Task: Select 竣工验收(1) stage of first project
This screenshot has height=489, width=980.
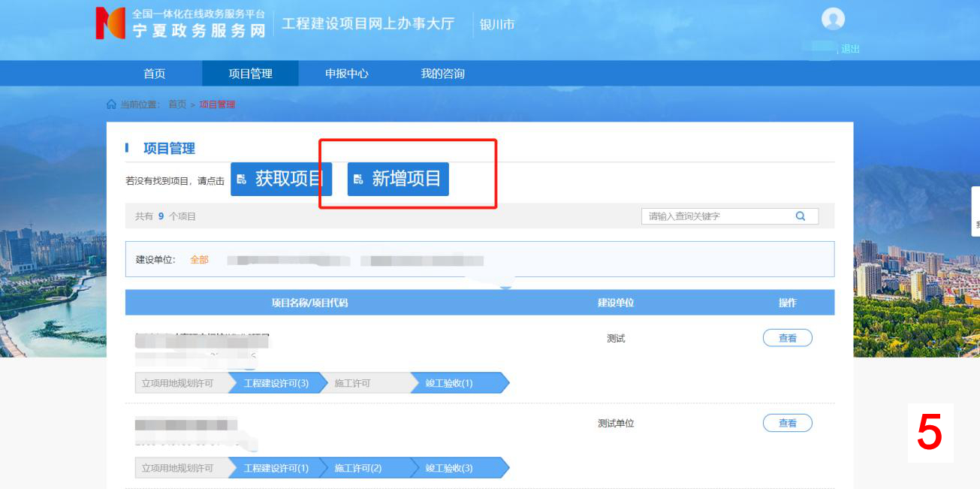Action: click(x=449, y=383)
